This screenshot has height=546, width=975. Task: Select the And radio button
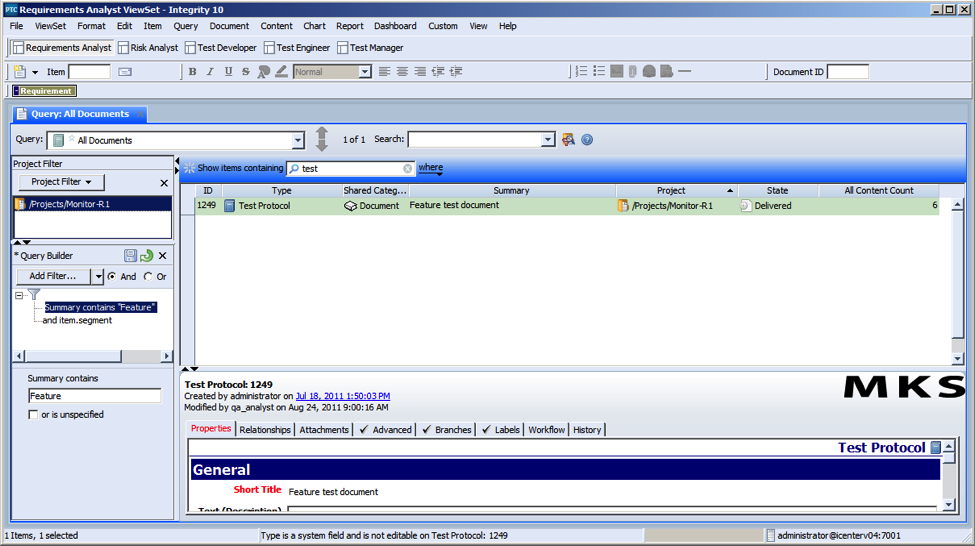click(111, 276)
